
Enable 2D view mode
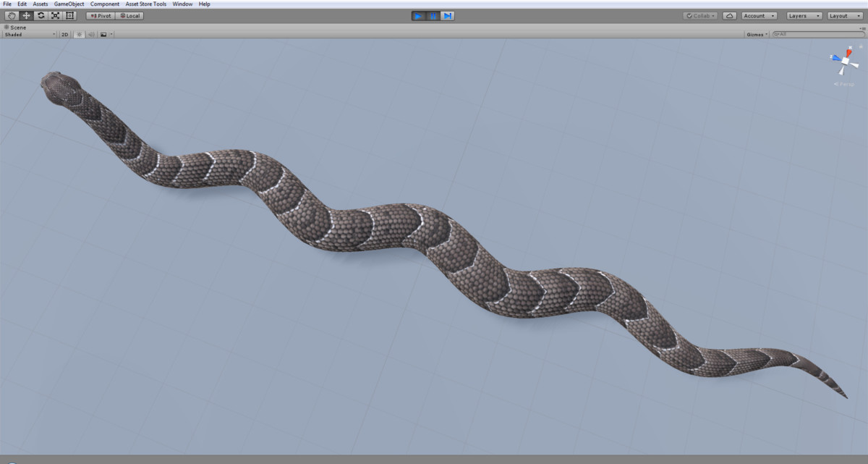point(64,33)
